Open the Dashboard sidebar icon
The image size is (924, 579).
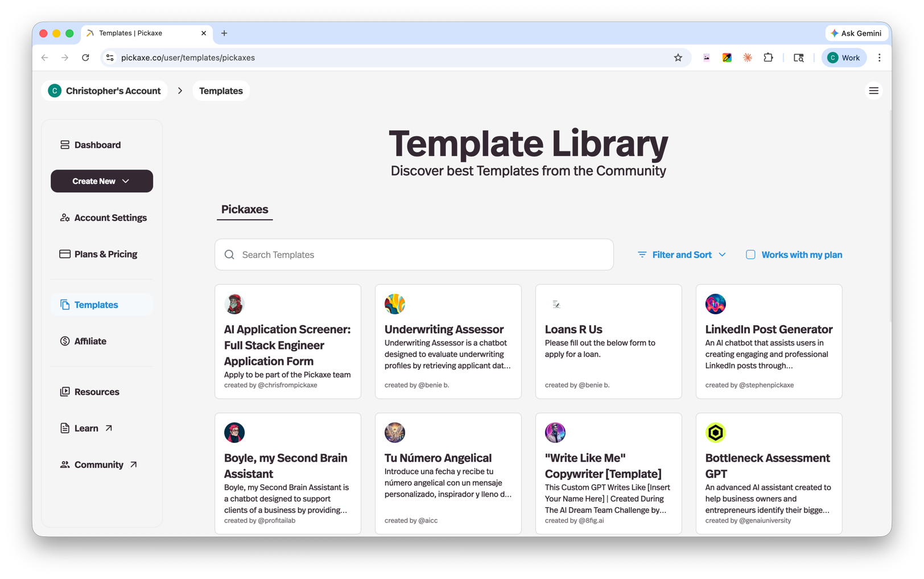(64, 145)
